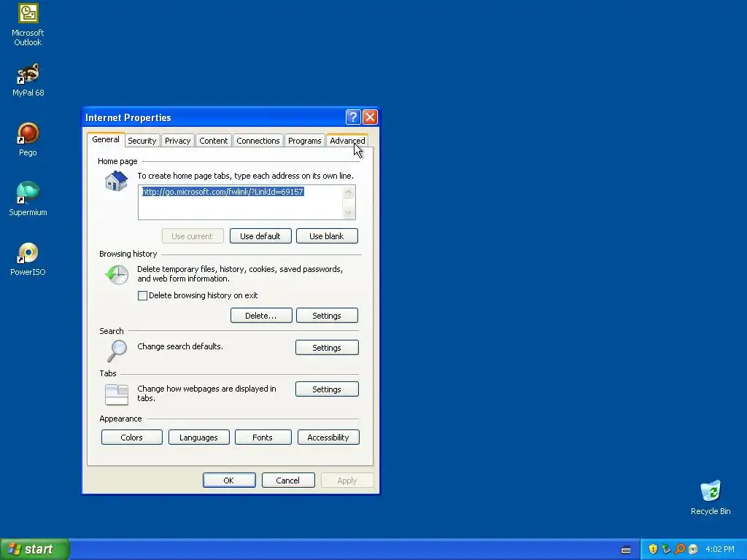
Task: Click the Use default button
Action: (x=260, y=236)
